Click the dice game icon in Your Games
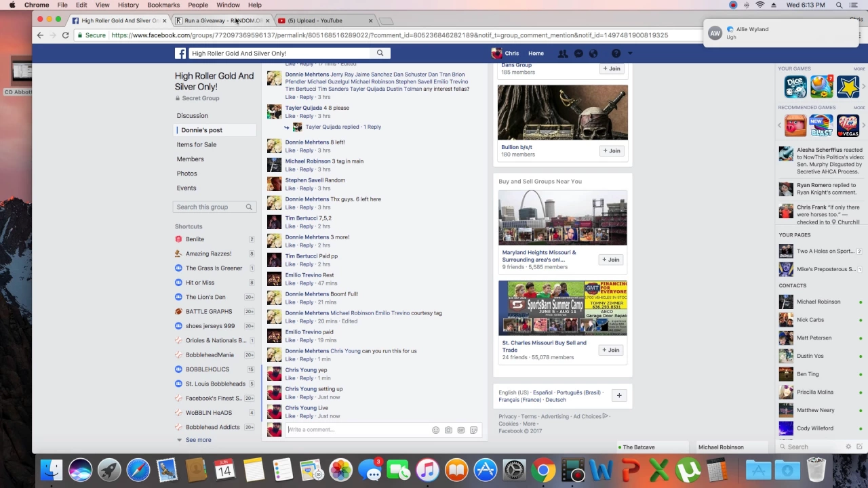This screenshot has width=868, height=488. point(795,87)
